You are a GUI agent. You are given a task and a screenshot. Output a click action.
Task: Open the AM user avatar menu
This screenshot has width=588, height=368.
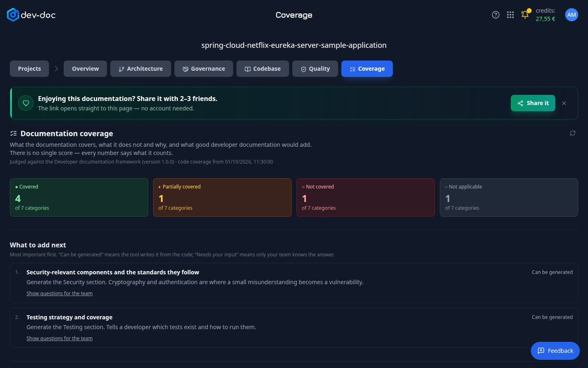(x=572, y=15)
